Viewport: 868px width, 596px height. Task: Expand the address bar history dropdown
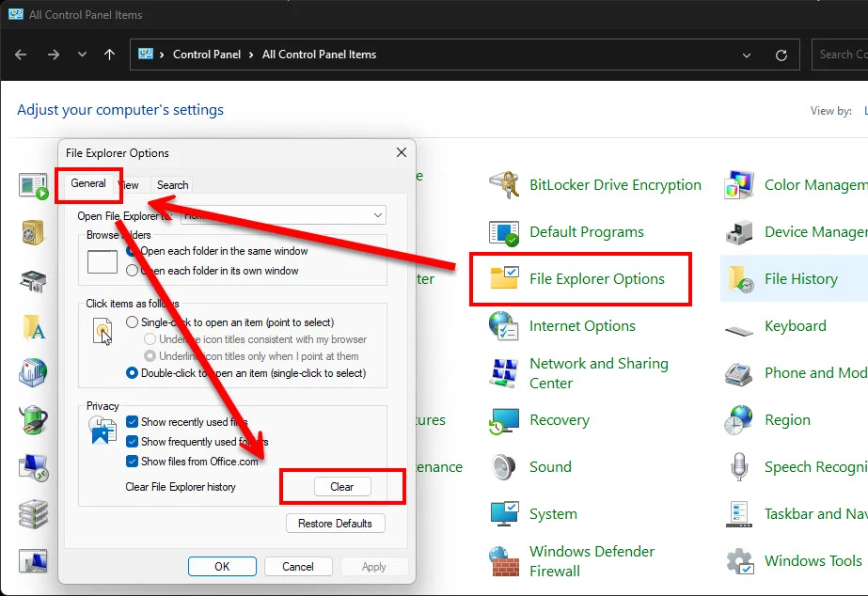tap(746, 55)
